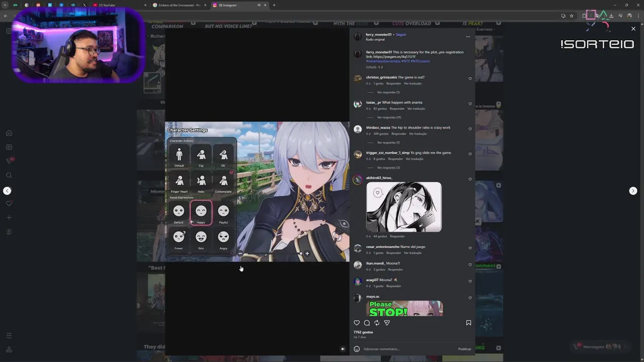Image resolution: width=644 pixels, height=362 pixels.
Task: Open Instagram notifications heart in sidebar
Action: tap(9, 204)
